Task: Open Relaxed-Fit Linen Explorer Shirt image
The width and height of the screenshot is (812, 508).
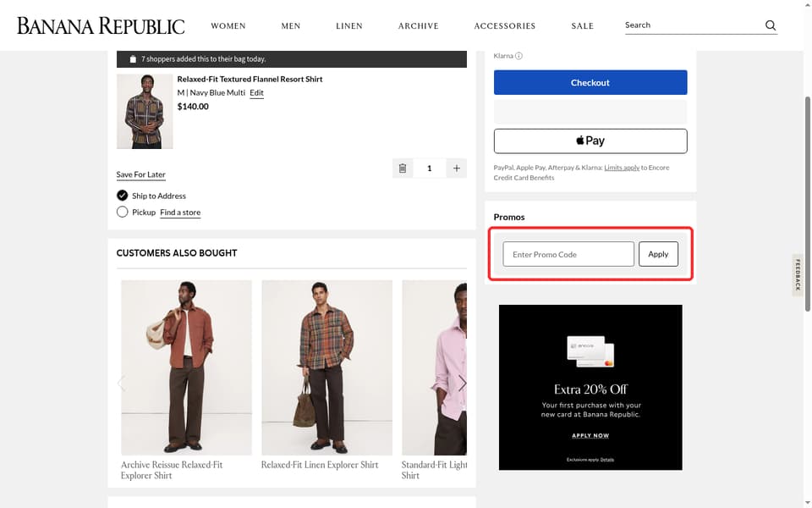Action: coord(326,367)
